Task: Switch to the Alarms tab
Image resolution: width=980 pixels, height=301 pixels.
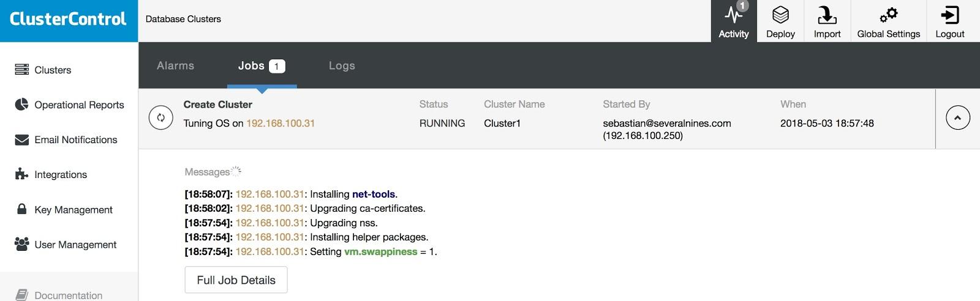Action: 175,65
